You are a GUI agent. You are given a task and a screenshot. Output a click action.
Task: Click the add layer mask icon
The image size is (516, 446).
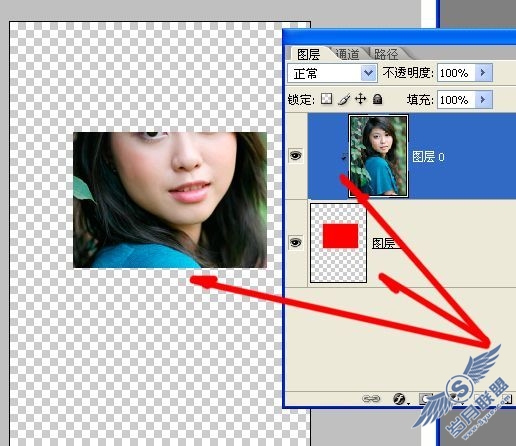click(x=426, y=399)
